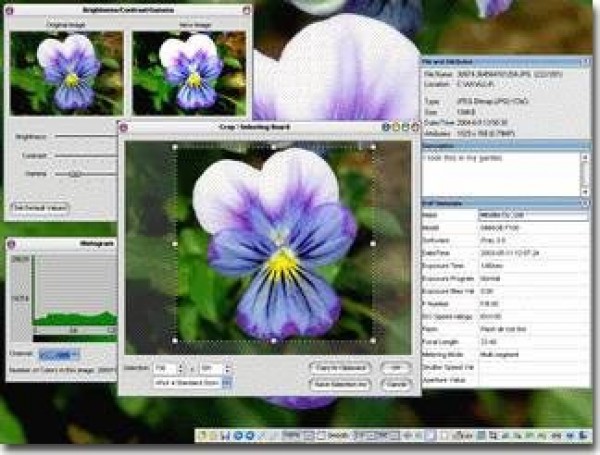Click the first folder icon in bottom toolbar

click(x=202, y=435)
